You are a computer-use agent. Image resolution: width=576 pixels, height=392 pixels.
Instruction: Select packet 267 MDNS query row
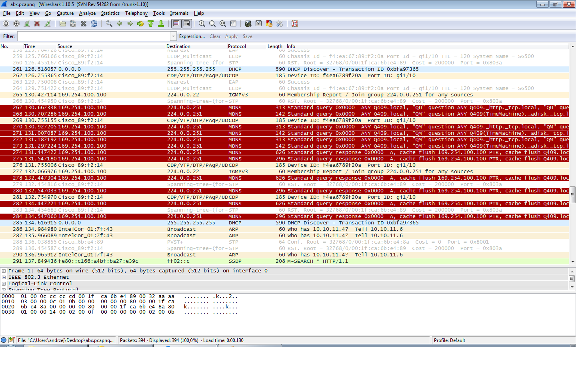click(284, 108)
